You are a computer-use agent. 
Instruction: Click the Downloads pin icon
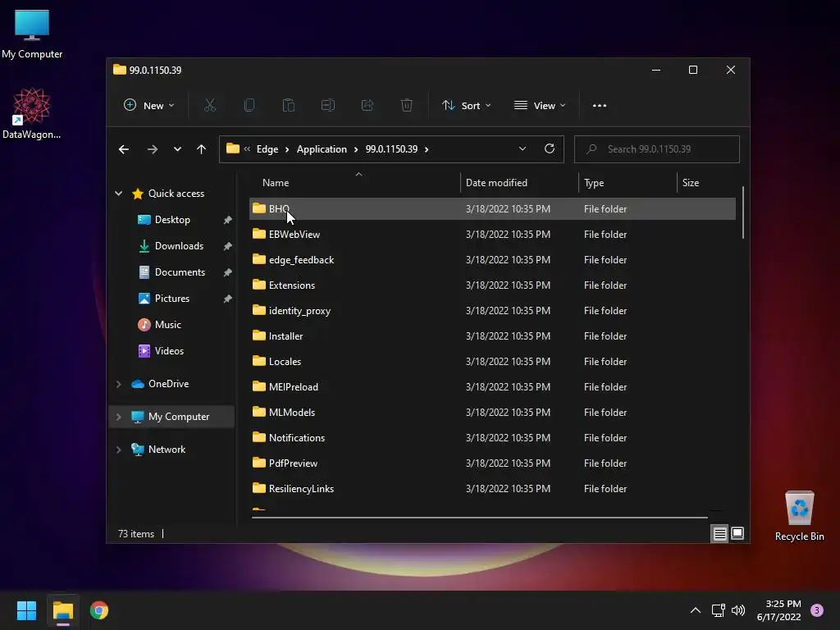point(228,246)
